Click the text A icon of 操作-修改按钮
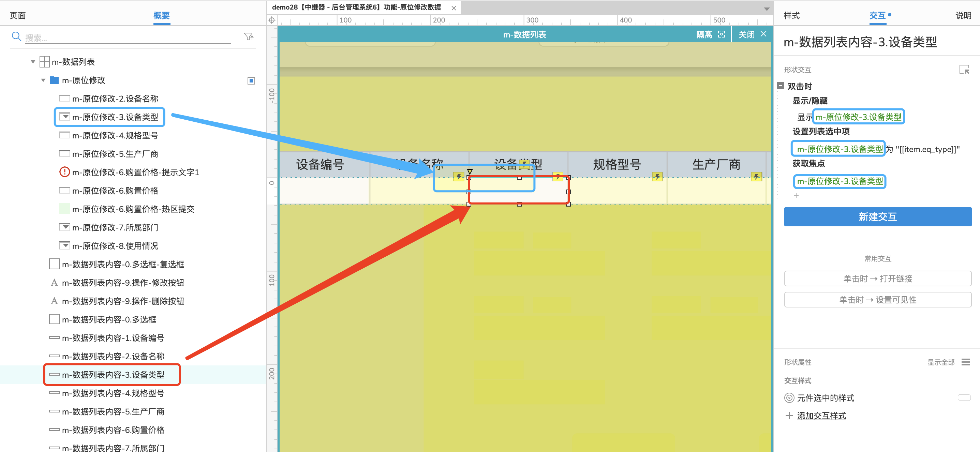Screen dimensions: 980x452 tap(55, 283)
